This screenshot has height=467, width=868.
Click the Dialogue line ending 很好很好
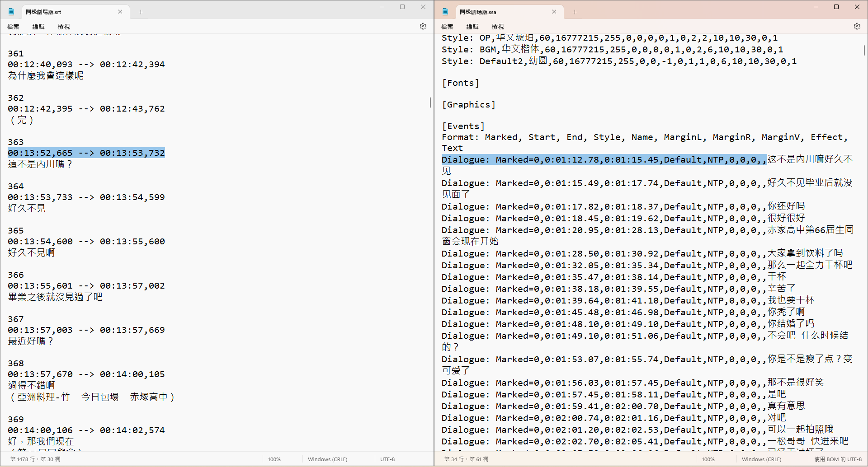(623, 218)
